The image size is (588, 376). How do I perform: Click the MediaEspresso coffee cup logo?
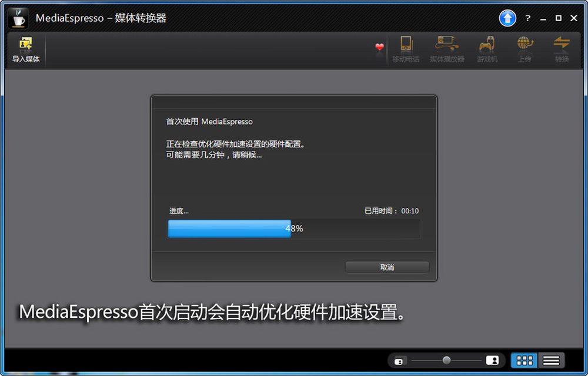point(18,18)
